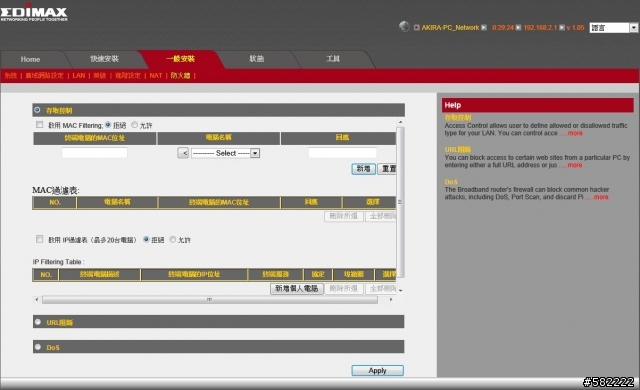This screenshot has height=390, width=640.
Task: Click 全部刪除 under the IP Filtering Table
Action: coord(381,288)
